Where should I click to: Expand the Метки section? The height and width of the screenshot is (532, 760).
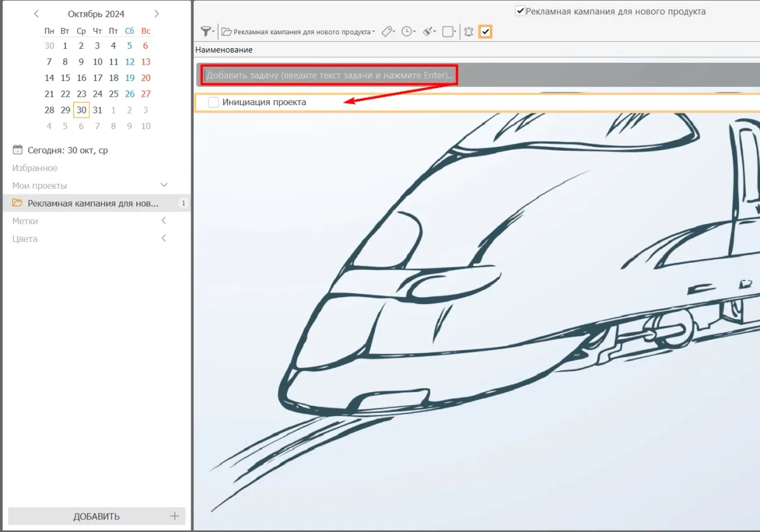tap(164, 221)
